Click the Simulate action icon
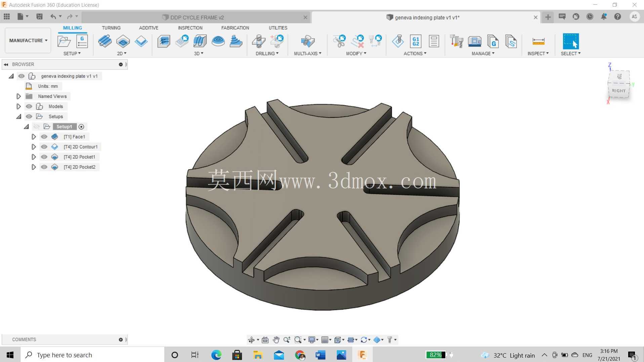Image resolution: width=644 pixels, height=362 pixels. click(398, 41)
